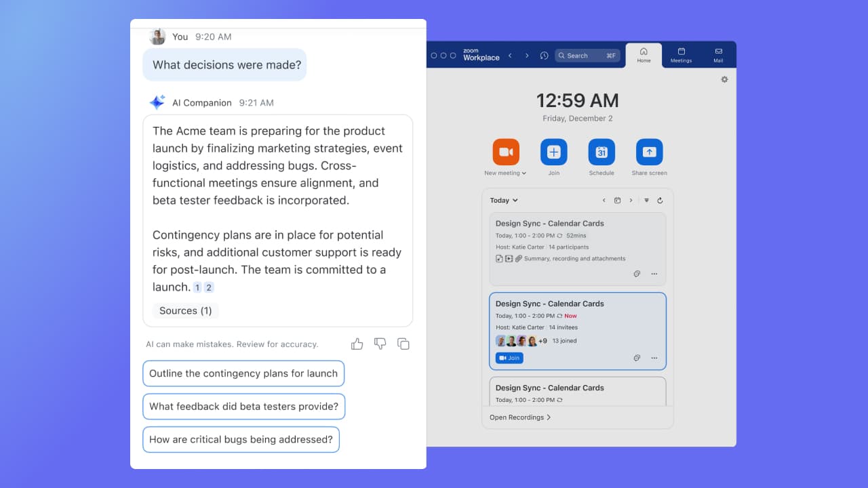Click the filter icon in the calendar header
The height and width of the screenshot is (488, 868).
coord(646,201)
